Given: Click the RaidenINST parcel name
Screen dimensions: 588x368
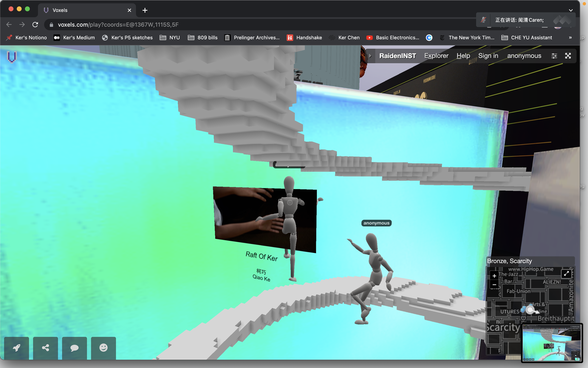Looking at the screenshot, I should (x=398, y=56).
